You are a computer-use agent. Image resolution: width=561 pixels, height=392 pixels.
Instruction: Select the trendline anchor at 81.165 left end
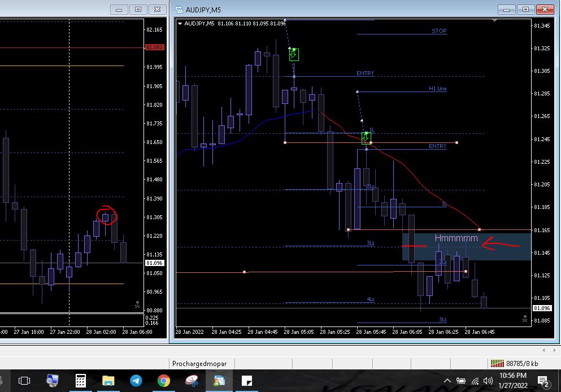(349, 229)
